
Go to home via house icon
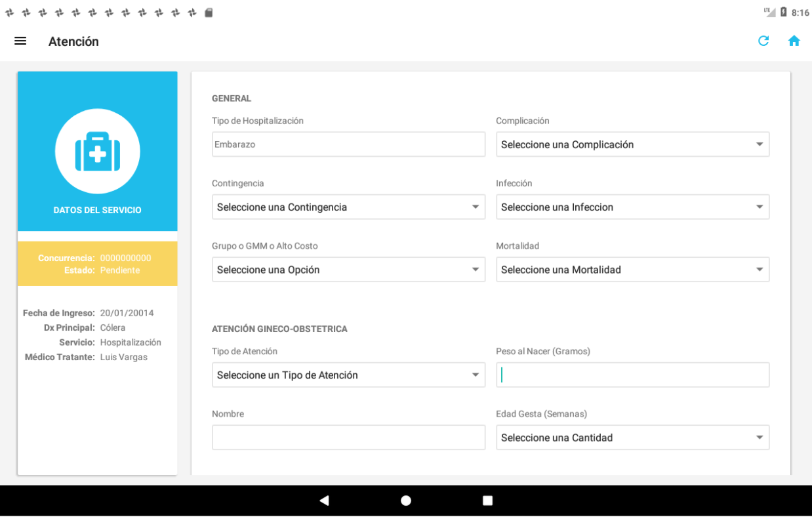(x=794, y=41)
